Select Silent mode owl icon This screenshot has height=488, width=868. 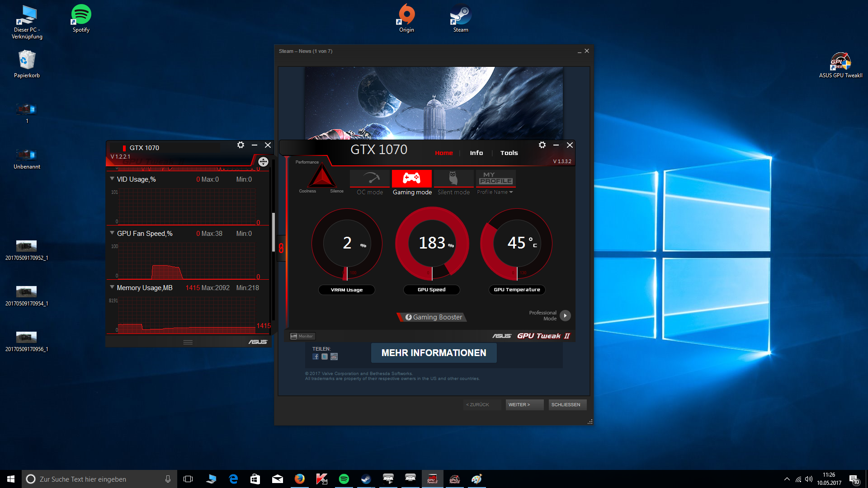tap(453, 178)
